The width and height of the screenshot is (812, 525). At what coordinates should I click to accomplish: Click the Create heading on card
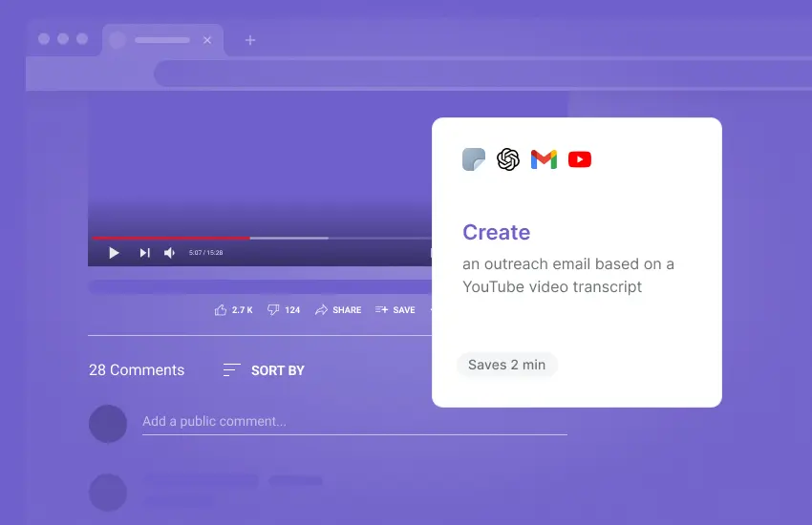(x=496, y=232)
